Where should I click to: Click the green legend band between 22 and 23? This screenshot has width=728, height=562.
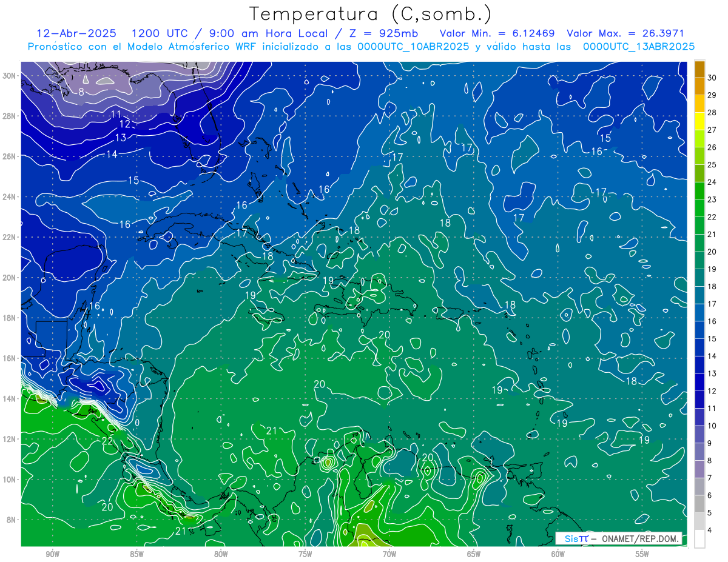pyautogui.click(x=699, y=208)
